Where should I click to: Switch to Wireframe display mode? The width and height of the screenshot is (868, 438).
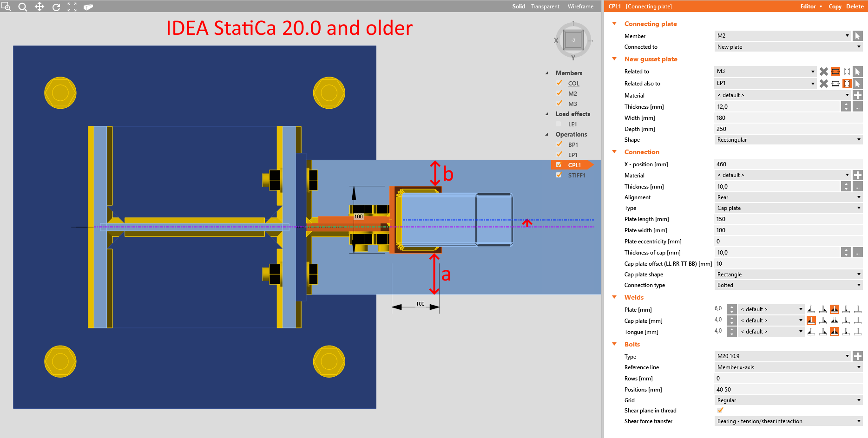580,6
